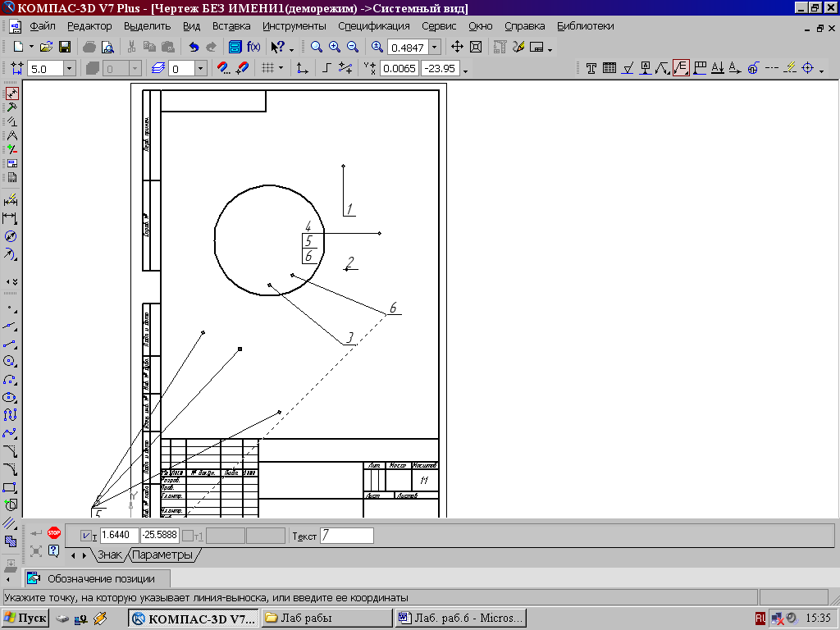Select the circle drawing tool
The image size is (840, 630).
click(x=10, y=362)
